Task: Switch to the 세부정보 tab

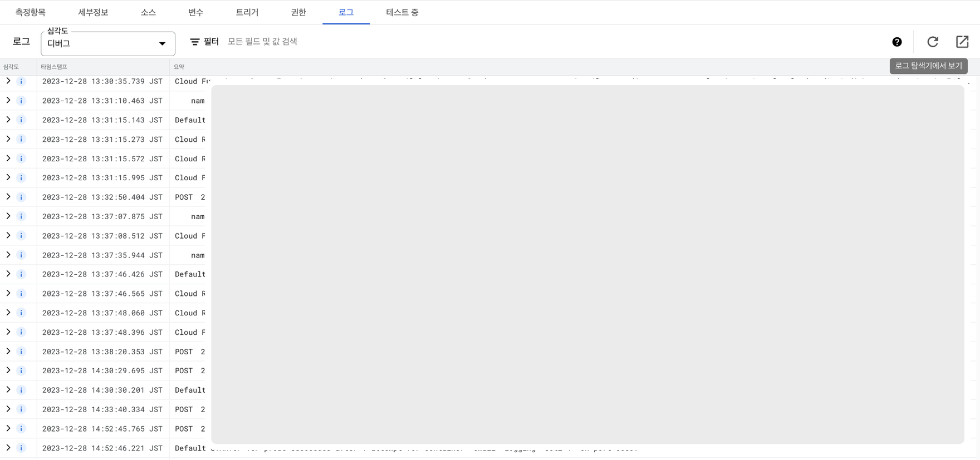Action: tap(93, 12)
